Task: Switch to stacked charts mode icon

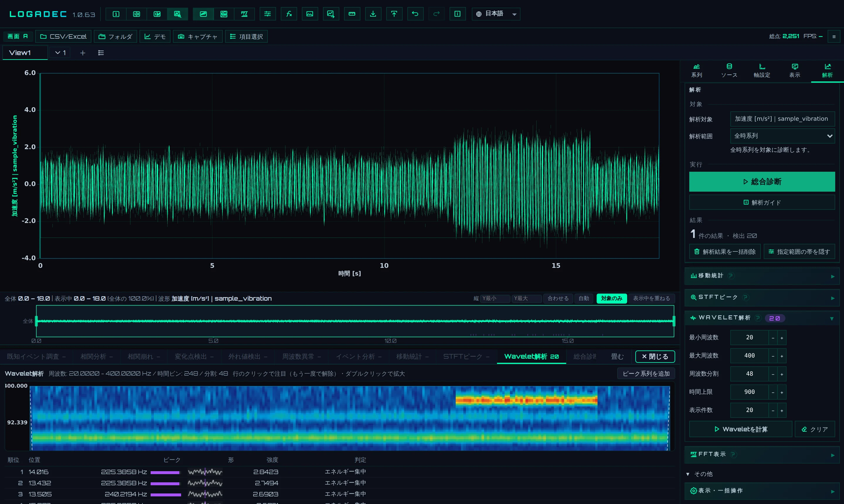Action: (x=224, y=14)
